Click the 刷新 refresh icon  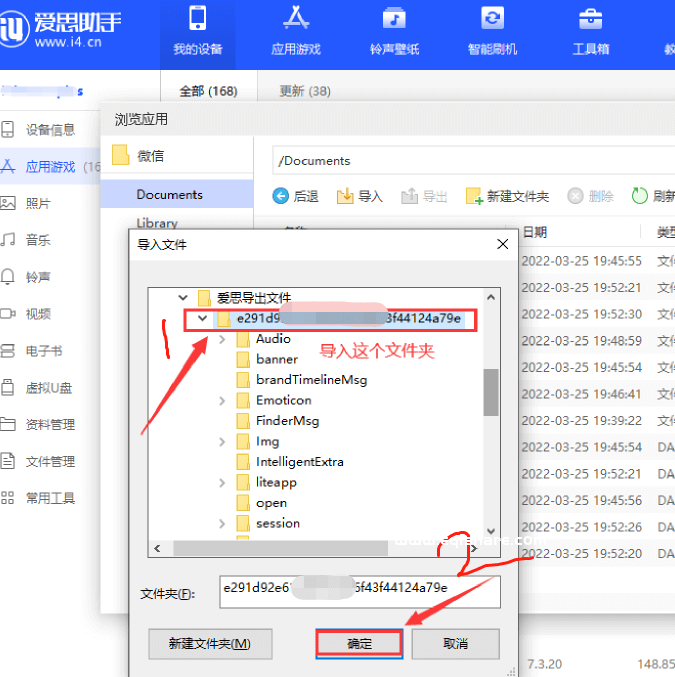click(640, 196)
